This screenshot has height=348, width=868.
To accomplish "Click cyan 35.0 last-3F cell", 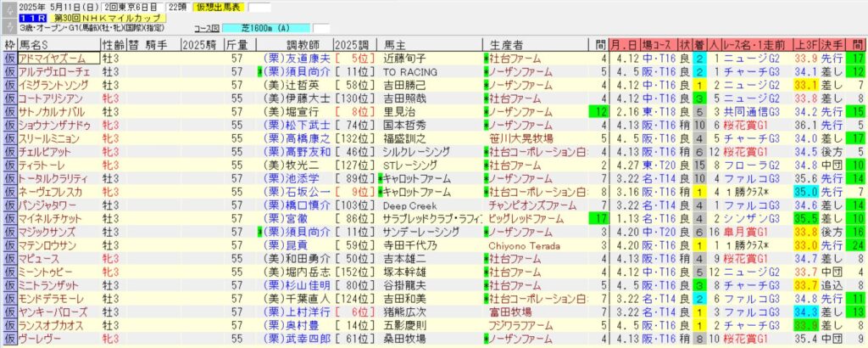I will (x=805, y=192).
